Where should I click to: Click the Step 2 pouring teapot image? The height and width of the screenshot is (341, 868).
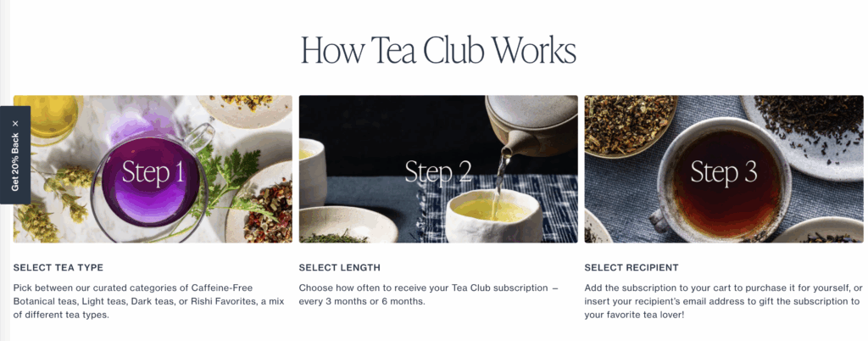pos(438,169)
